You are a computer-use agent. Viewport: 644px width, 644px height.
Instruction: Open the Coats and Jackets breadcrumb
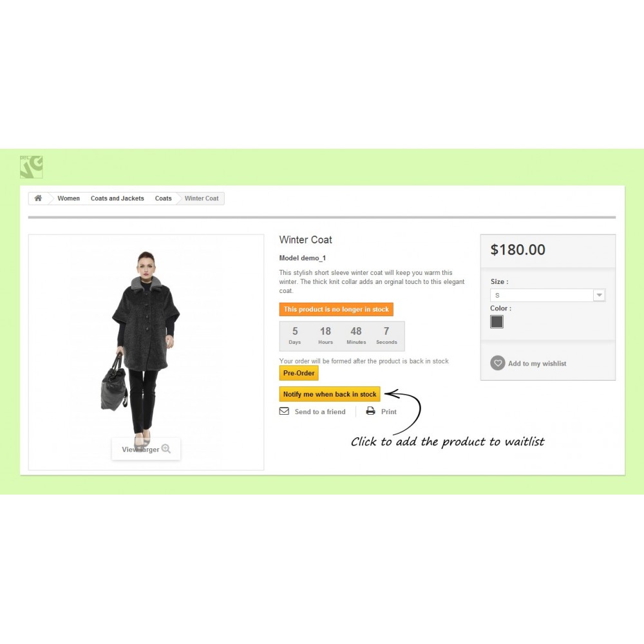117,198
